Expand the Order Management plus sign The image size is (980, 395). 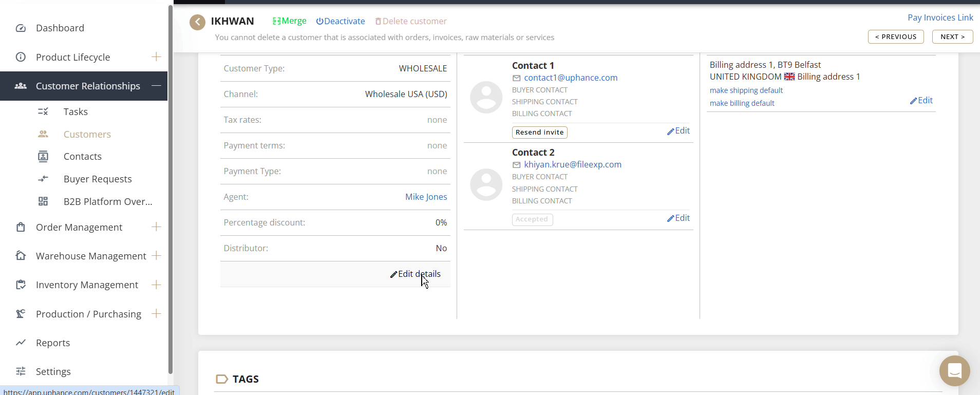[x=156, y=227]
